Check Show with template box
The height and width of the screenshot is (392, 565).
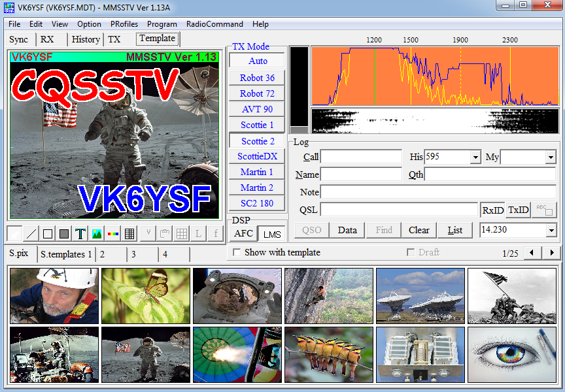237,252
